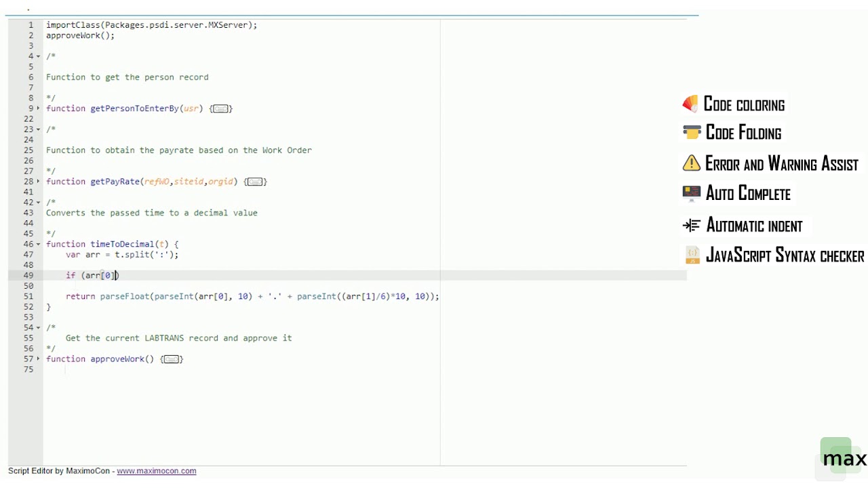The image size is (868, 488).
Task: Click the timeToDecimal function name
Action: (x=122, y=244)
